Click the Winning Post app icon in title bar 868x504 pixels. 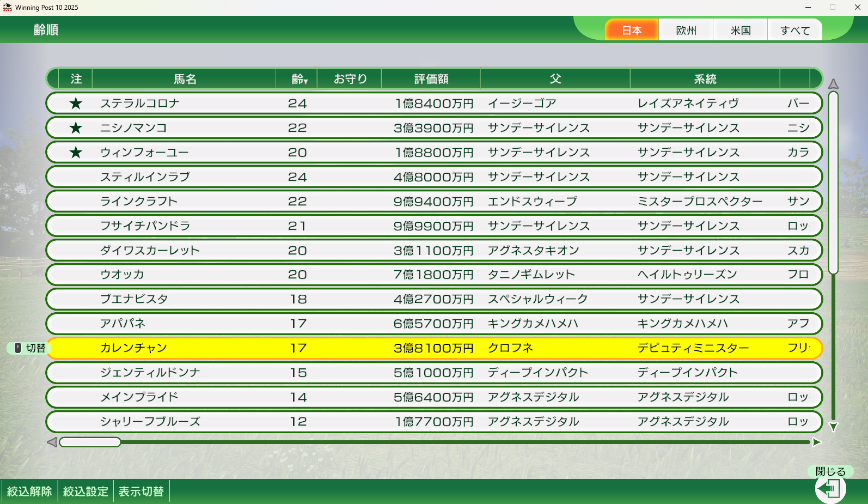click(x=7, y=7)
